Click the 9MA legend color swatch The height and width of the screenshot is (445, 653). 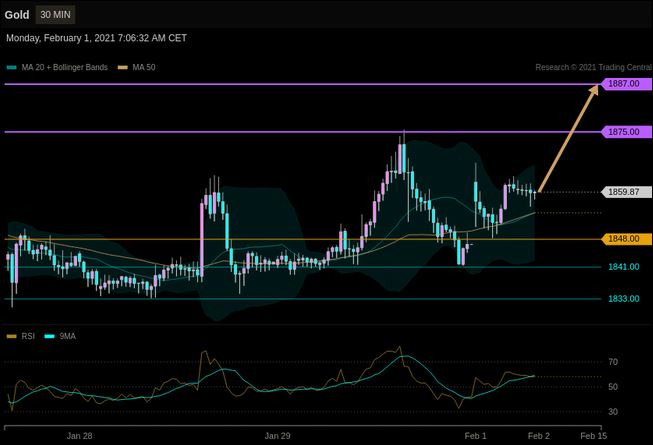50,336
